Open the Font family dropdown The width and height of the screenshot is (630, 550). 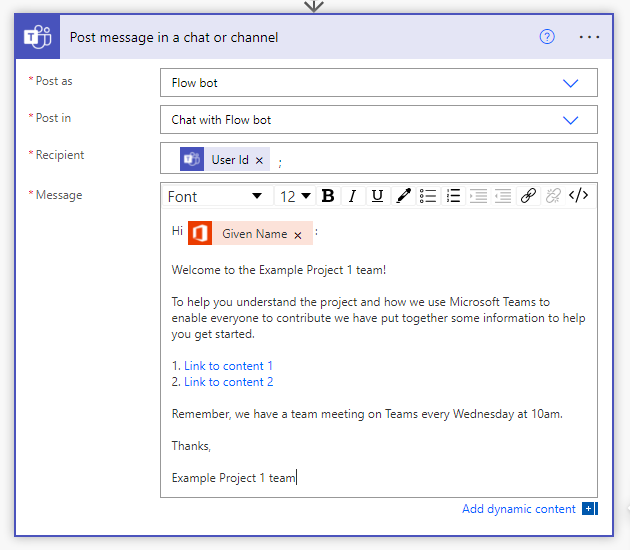(215, 196)
